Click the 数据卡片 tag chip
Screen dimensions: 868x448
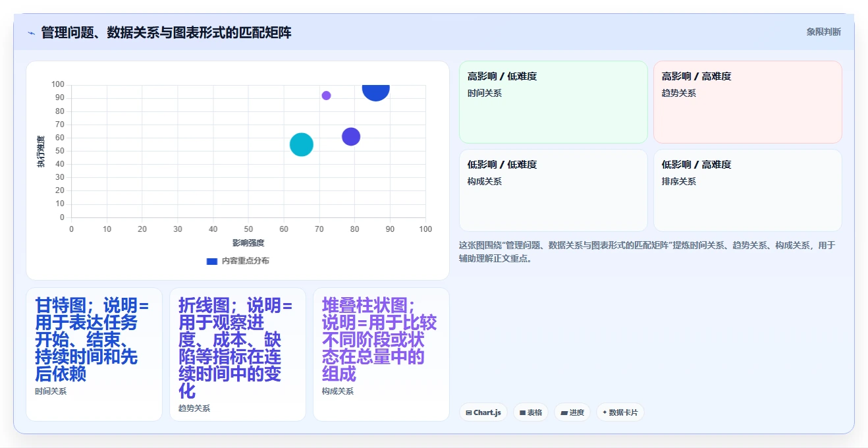(x=620, y=412)
